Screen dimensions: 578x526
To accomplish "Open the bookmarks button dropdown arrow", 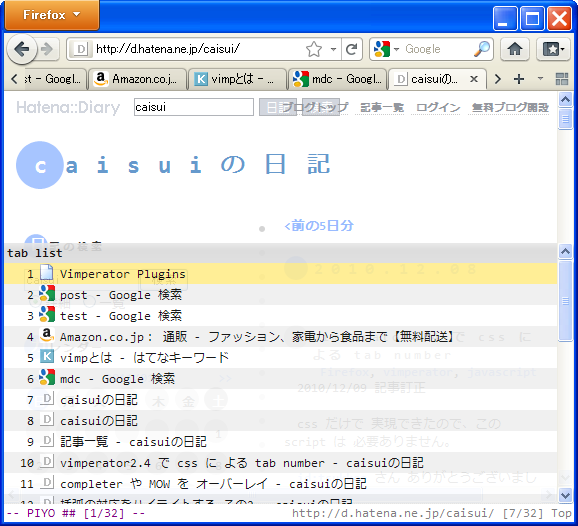I will 563,49.
